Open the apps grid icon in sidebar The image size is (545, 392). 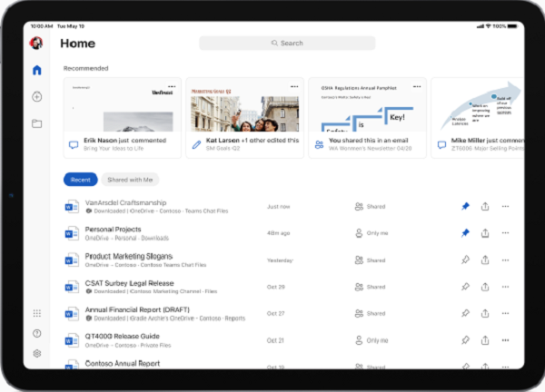click(36, 313)
